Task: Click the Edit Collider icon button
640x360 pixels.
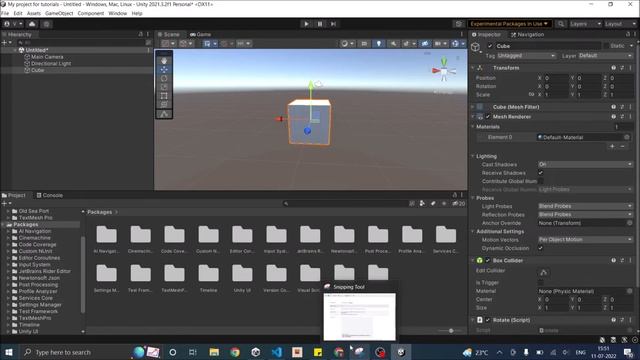Action: coord(543,272)
